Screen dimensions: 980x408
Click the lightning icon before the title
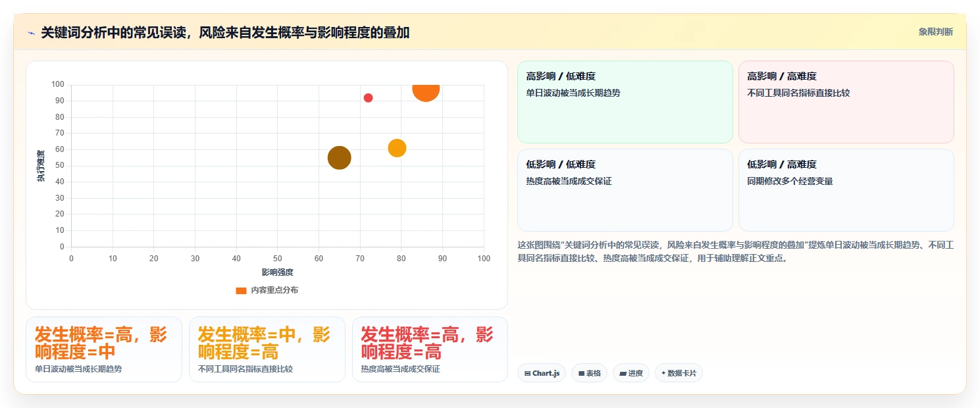31,33
